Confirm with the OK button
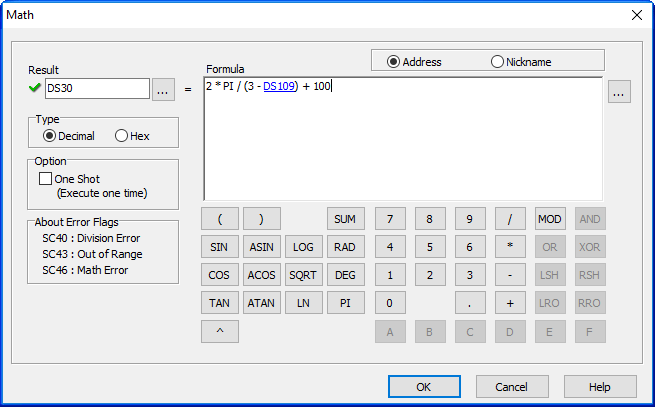655x407 pixels. coord(424,387)
